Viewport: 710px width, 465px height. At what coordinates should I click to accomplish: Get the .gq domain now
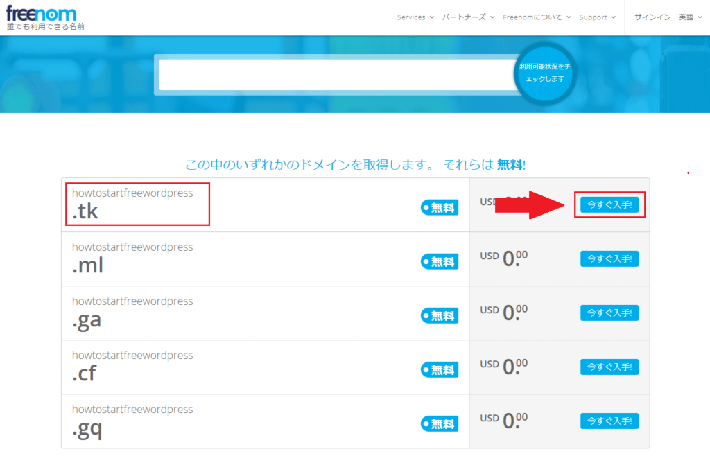pos(609,421)
